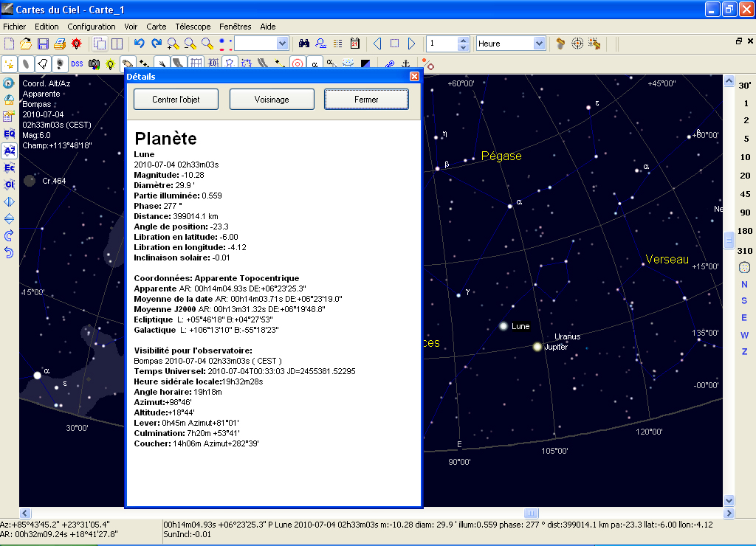Open the clock time settings icon
Screen dimensions: 756x546
click(9, 83)
